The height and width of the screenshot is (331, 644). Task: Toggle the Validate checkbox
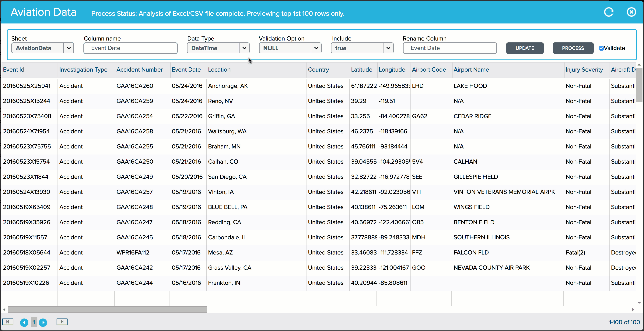click(601, 48)
